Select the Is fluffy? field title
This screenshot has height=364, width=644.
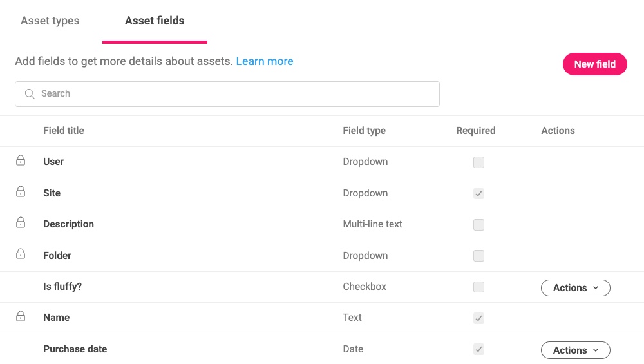tap(62, 286)
